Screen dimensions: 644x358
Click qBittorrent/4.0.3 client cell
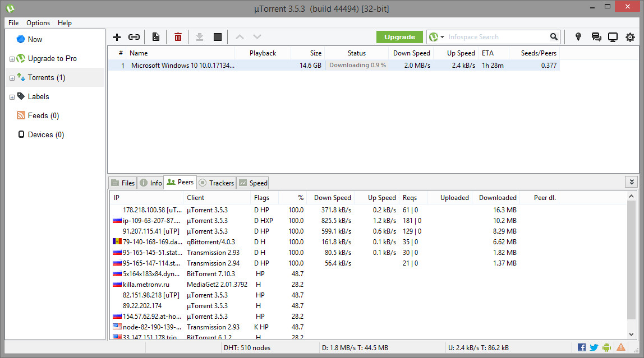(x=211, y=242)
